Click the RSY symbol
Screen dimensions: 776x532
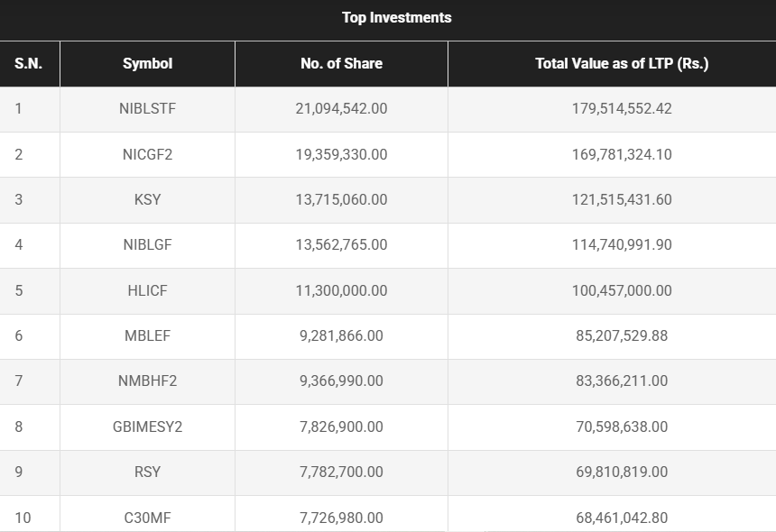[147, 472]
